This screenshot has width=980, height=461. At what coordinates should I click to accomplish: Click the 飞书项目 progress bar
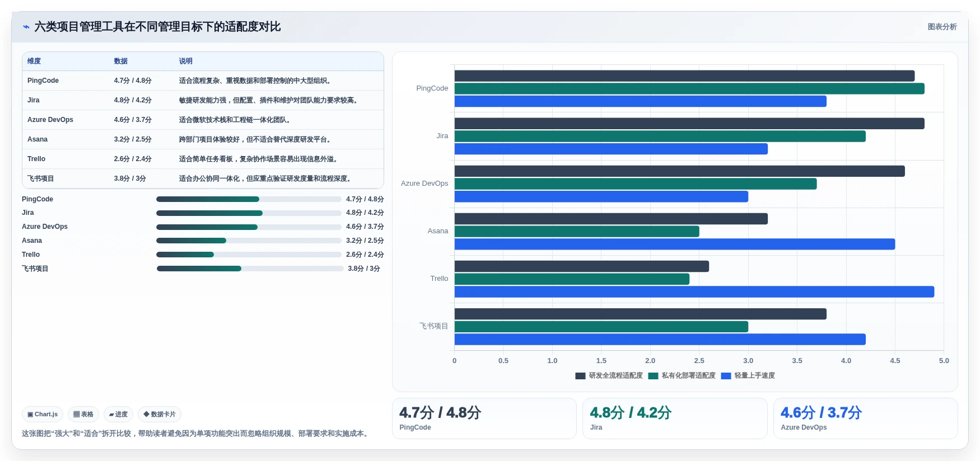(x=250, y=269)
